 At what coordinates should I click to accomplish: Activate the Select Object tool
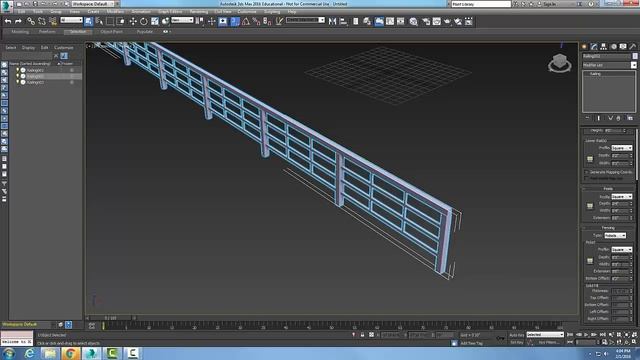[89, 21]
